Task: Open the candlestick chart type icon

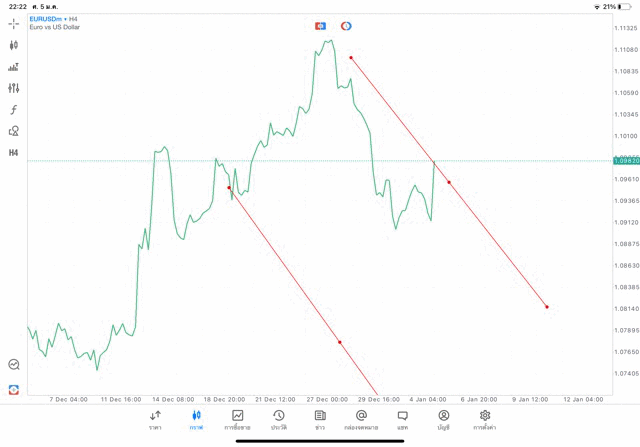Action: click(x=14, y=45)
